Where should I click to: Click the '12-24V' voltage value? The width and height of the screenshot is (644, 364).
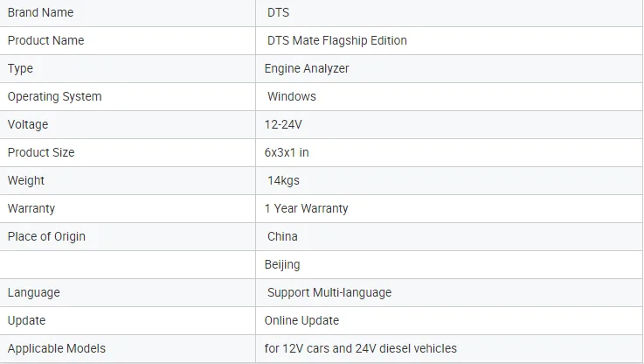283,124
